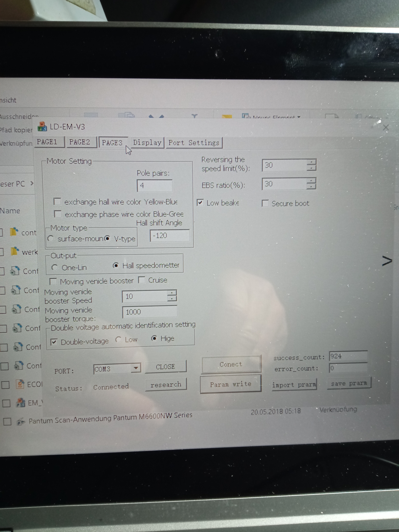This screenshot has width=399, height=532.
Task: Enable the Secure boot checkbox
Action: 265,203
